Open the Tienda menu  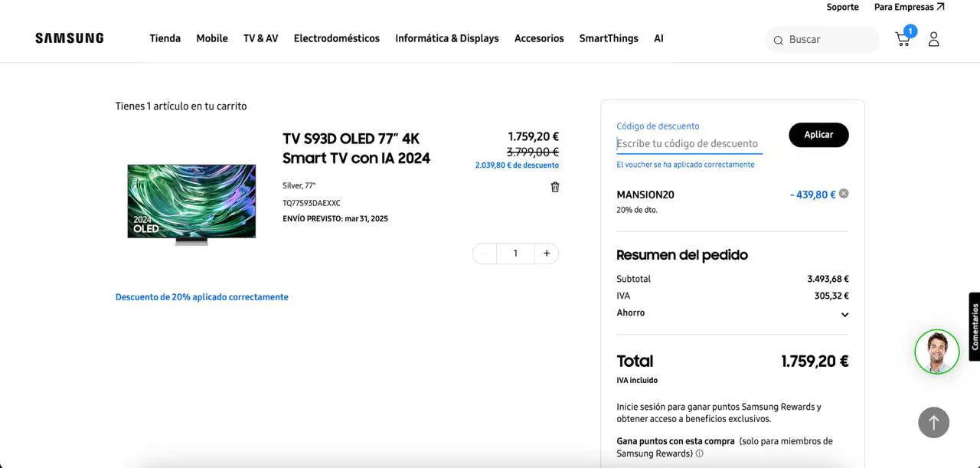tap(165, 38)
